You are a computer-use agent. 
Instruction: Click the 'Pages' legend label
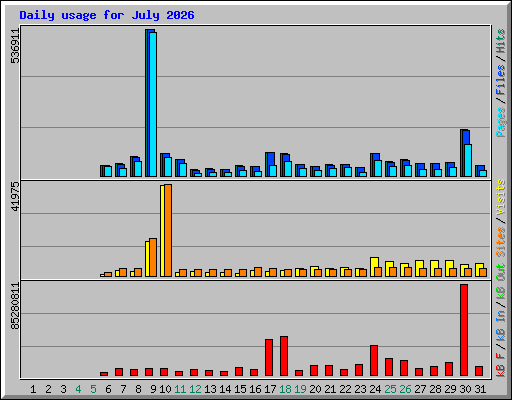[x=501, y=122]
